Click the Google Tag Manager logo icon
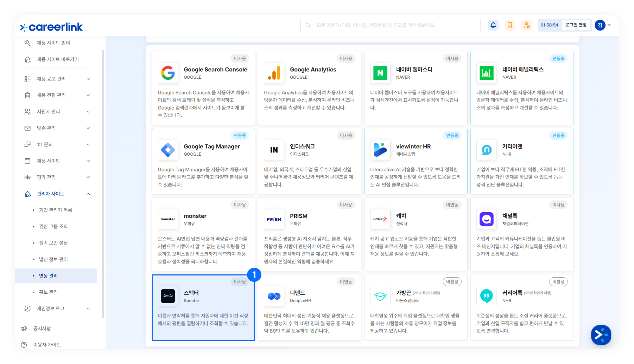 click(168, 150)
